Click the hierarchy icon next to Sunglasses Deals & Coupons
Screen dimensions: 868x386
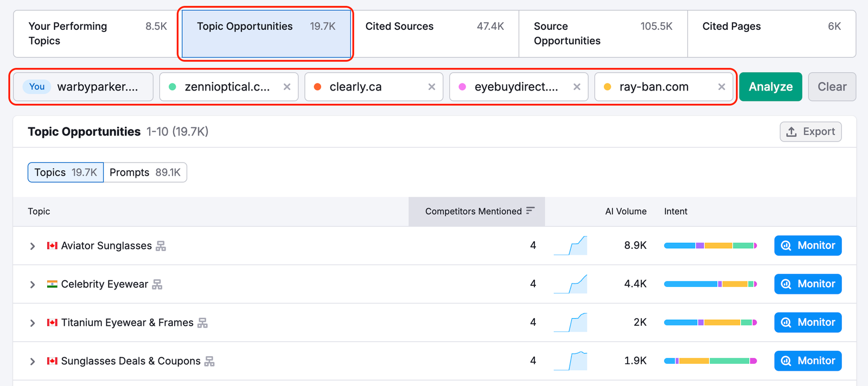tap(209, 362)
